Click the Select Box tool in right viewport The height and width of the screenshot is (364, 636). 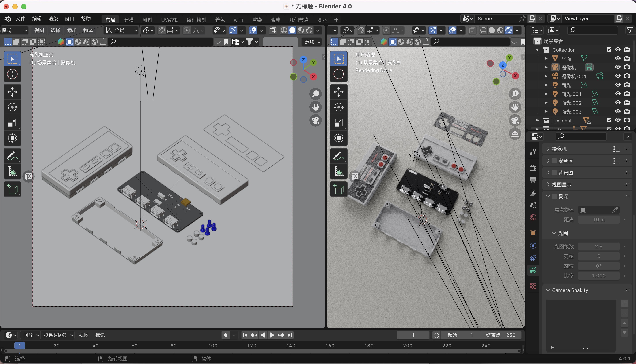coord(339,59)
